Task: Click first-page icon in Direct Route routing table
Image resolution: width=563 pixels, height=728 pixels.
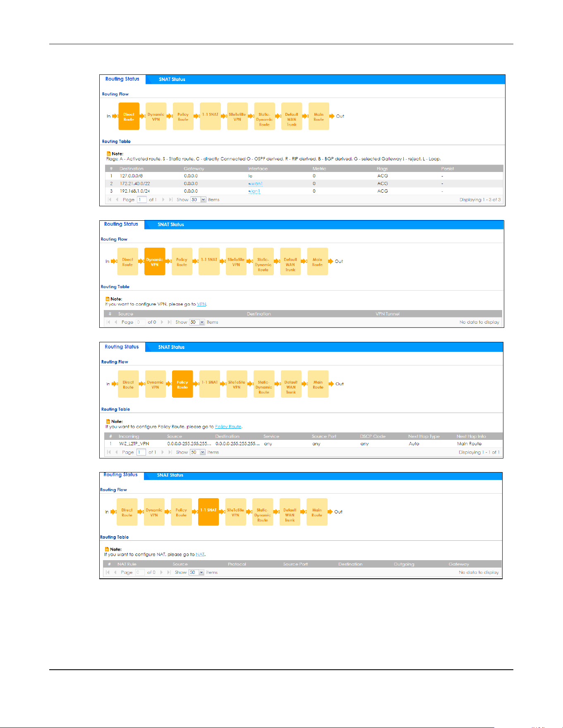Action: click(x=110, y=200)
